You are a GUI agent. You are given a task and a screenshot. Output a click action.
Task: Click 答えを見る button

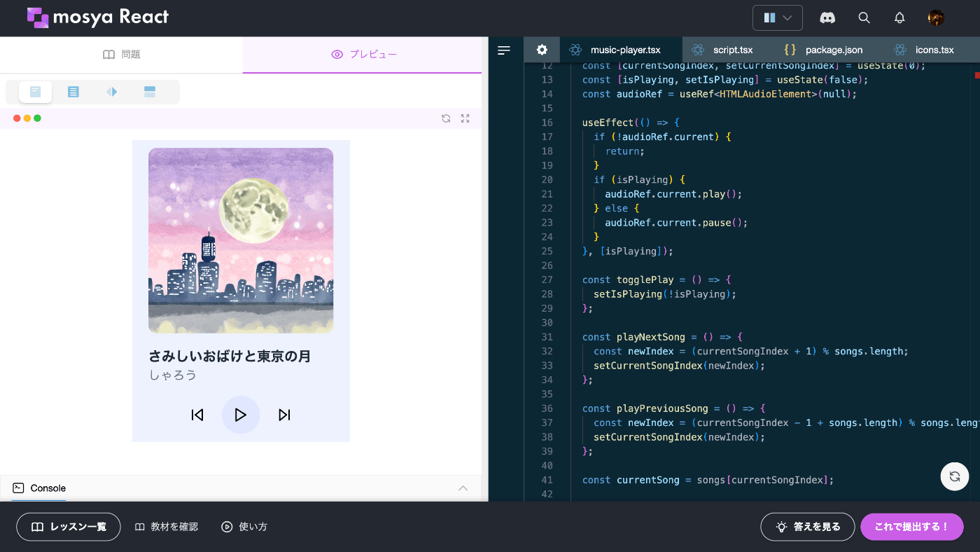coord(808,527)
